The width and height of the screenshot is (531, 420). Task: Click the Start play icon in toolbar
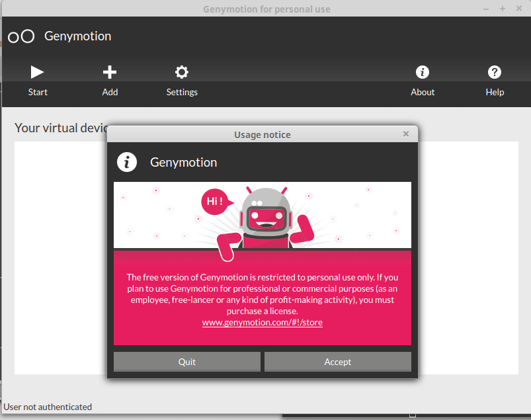click(x=37, y=72)
